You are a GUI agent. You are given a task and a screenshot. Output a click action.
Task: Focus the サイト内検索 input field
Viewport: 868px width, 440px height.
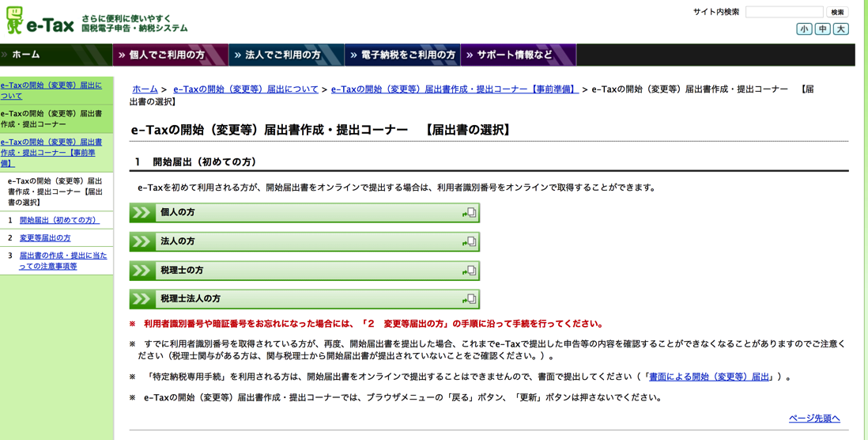784,12
